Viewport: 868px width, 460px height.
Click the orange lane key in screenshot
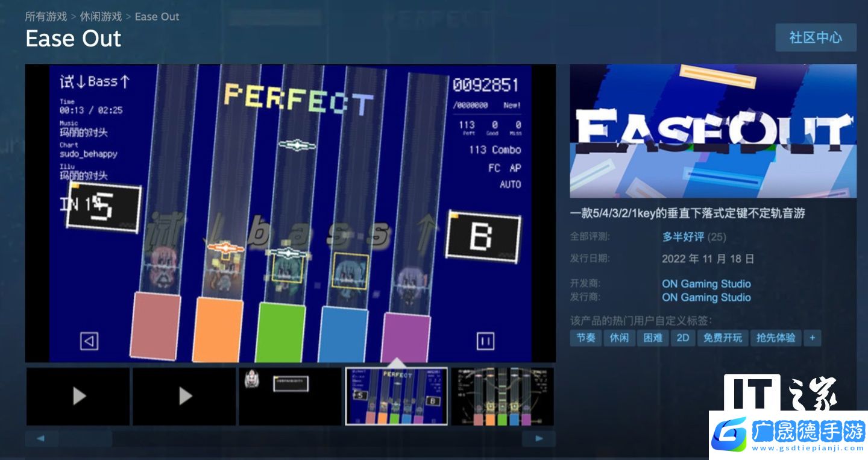(218, 330)
